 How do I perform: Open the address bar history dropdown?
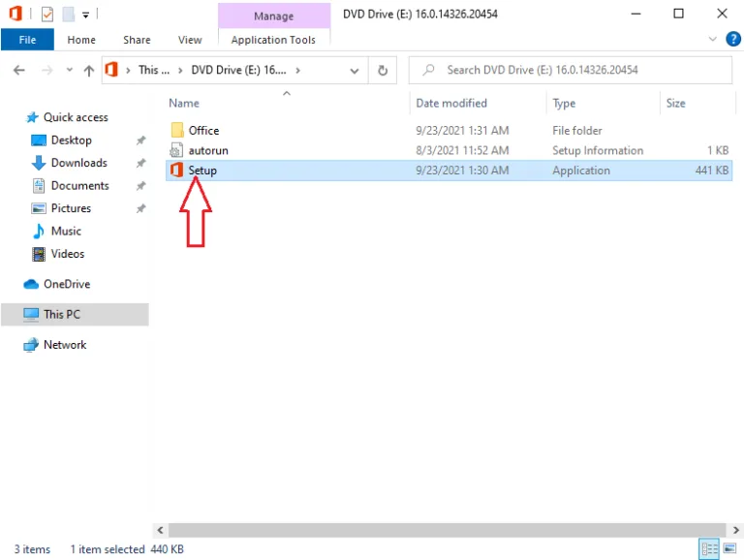coord(354,70)
